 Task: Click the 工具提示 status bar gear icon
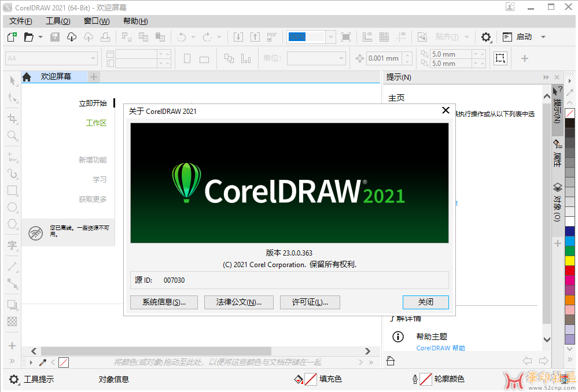click(14, 379)
